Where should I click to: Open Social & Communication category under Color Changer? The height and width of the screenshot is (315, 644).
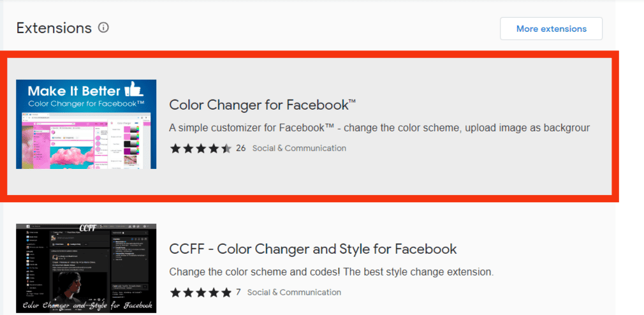point(299,149)
